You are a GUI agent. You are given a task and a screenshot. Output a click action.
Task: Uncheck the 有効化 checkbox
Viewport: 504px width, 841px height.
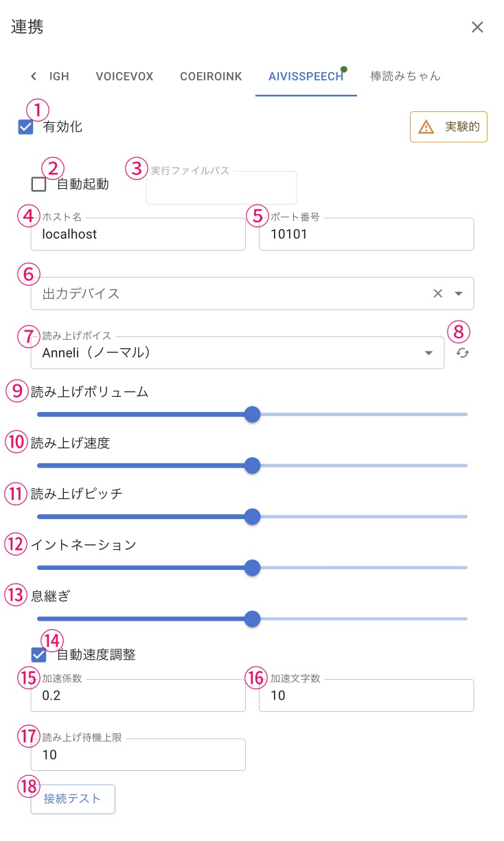(26, 127)
